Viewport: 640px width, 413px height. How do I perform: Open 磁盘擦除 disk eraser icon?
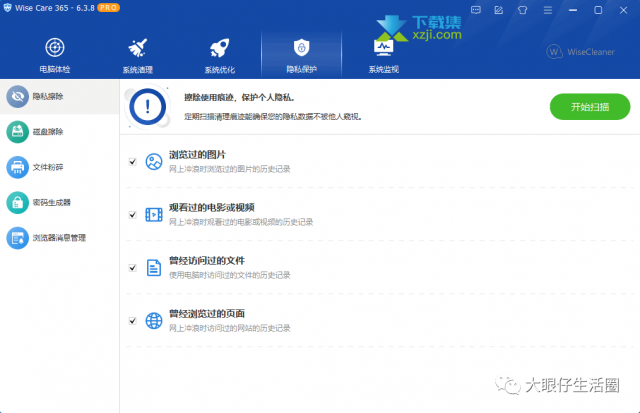[18, 132]
